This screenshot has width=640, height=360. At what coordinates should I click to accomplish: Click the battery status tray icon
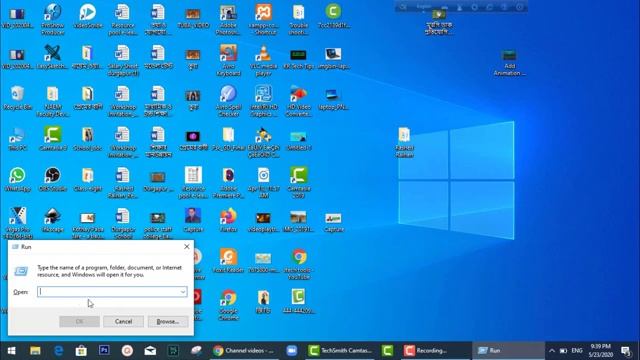563,351
